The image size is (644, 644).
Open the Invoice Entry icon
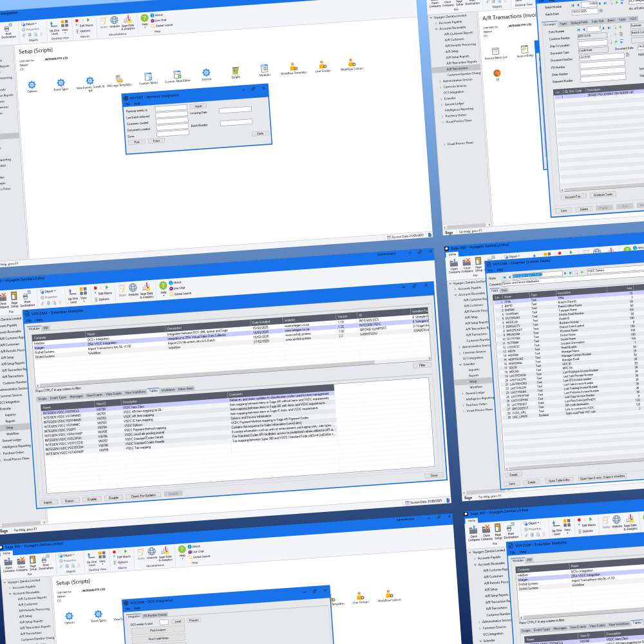(525, 50)
